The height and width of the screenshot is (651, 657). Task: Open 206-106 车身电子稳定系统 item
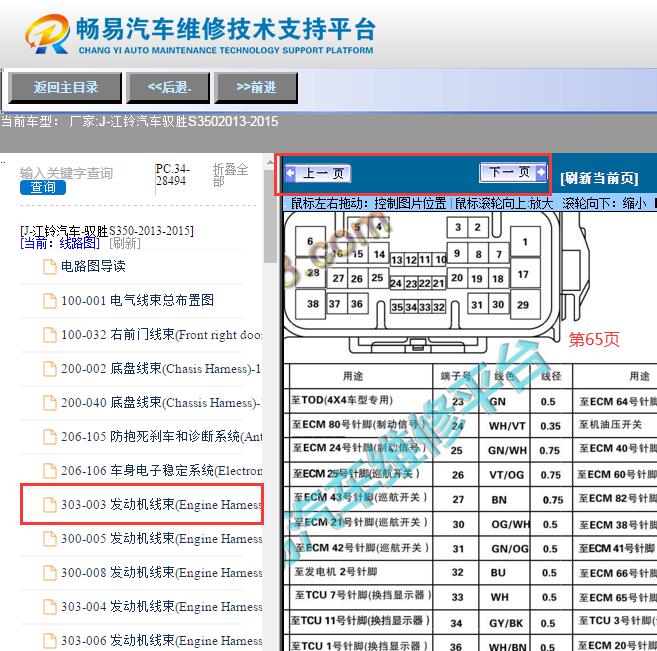[162, 471]
